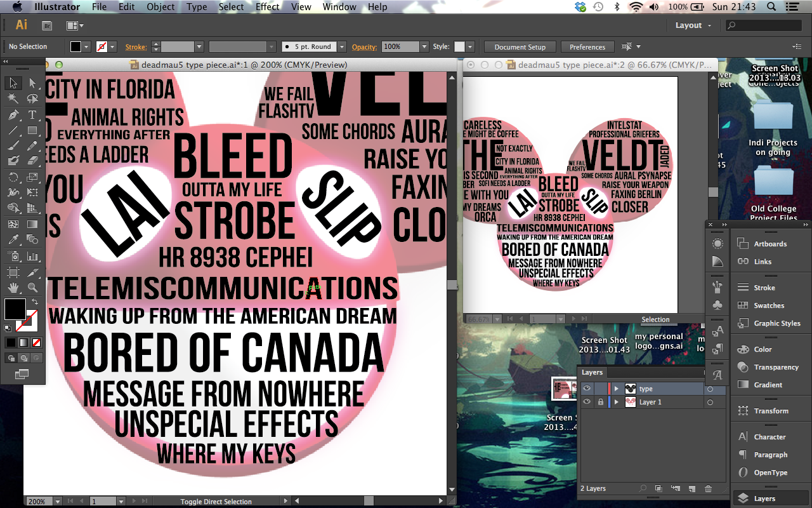Click the target circle of the type layer

[710, 389]
